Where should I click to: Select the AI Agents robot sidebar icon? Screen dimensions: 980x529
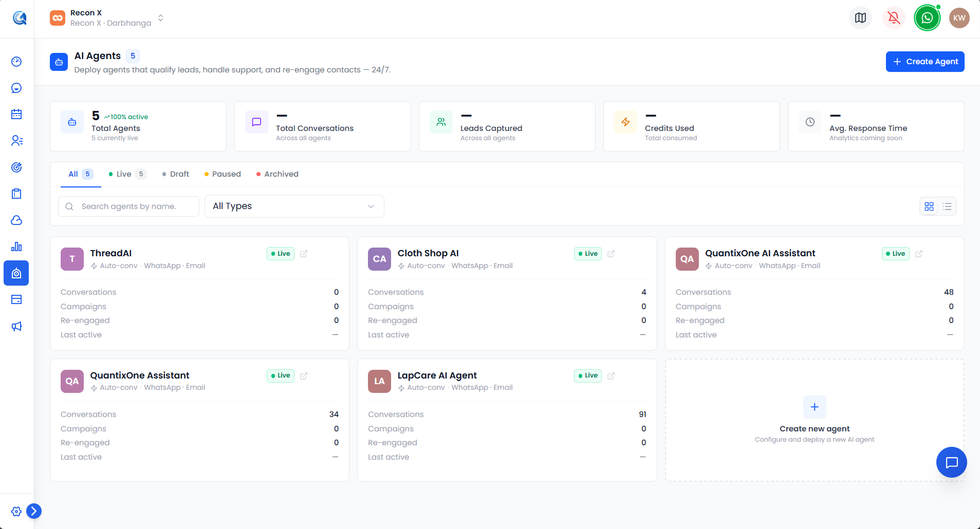16,273
